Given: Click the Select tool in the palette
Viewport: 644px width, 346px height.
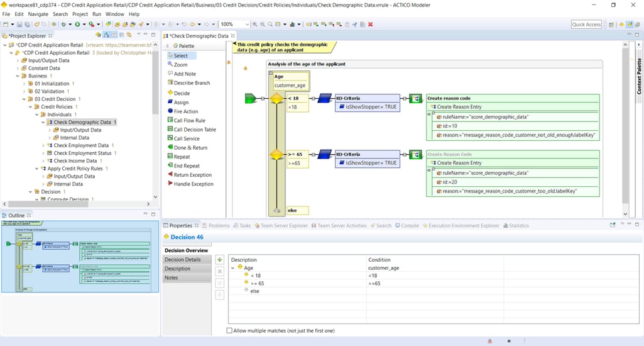Looking at the screenshot, I should [x=182, y=55].
